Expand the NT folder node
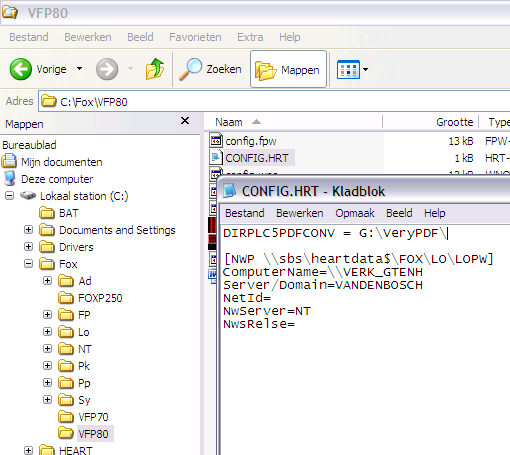 click(x=48, y=349)
